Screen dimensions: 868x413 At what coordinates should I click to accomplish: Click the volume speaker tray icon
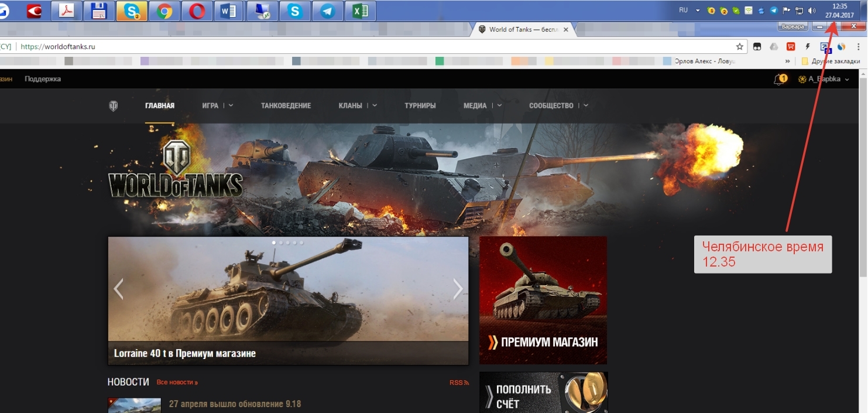[x=812, y=11]
